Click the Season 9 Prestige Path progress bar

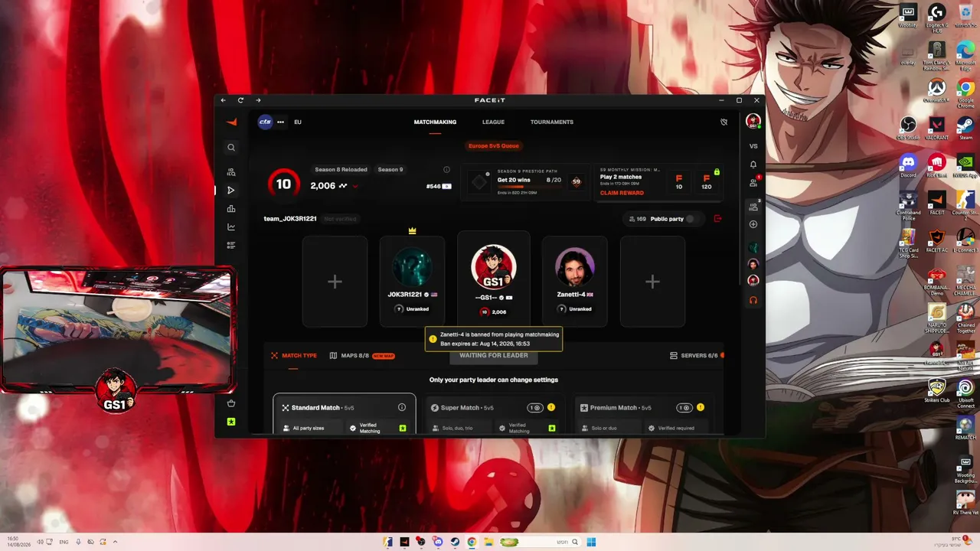[529, 187]
